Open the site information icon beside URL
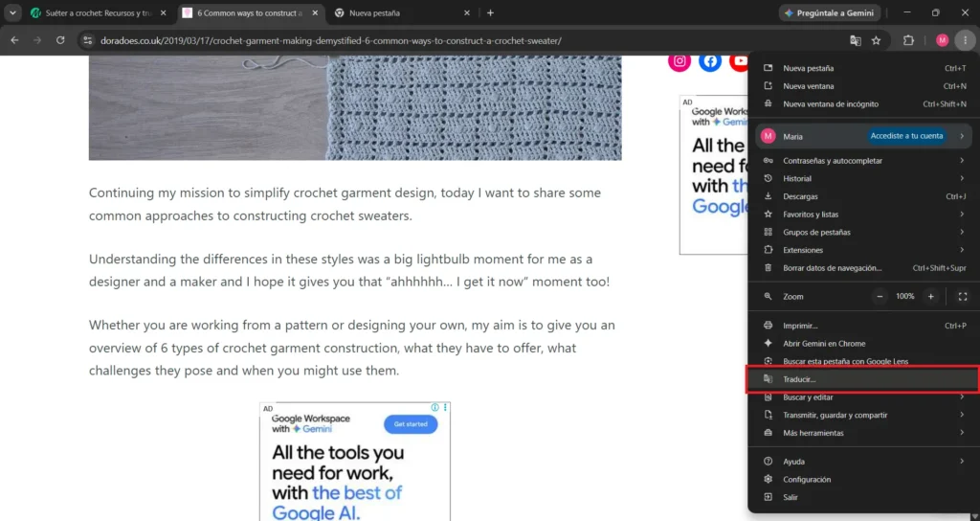The height and width of the screenshot is (521, 980). pyautogui.click(x=88, y=40)
